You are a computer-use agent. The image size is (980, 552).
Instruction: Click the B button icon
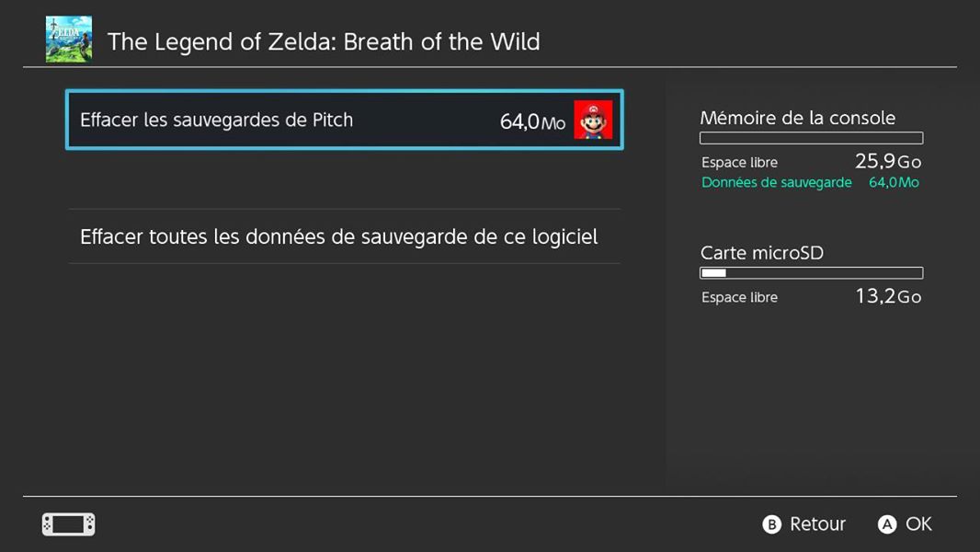pyautogui.click(x=772, y=523)
